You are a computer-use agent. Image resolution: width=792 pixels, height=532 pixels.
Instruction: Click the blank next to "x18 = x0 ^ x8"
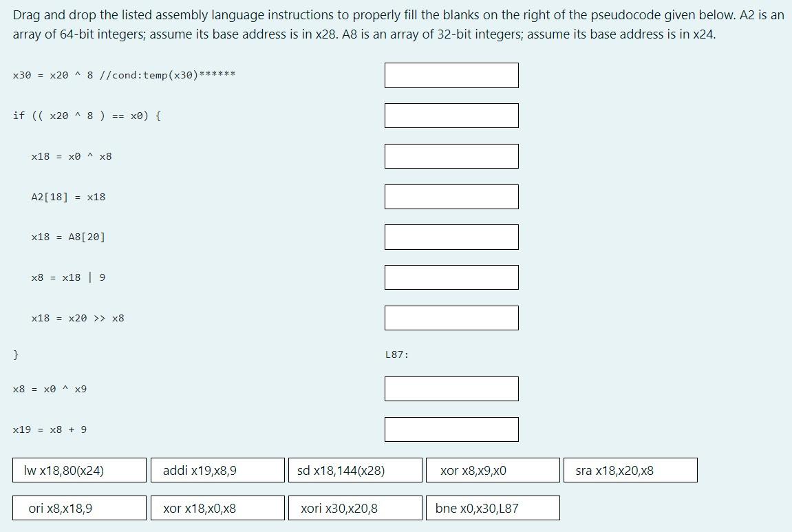click(x=451, y=156)
